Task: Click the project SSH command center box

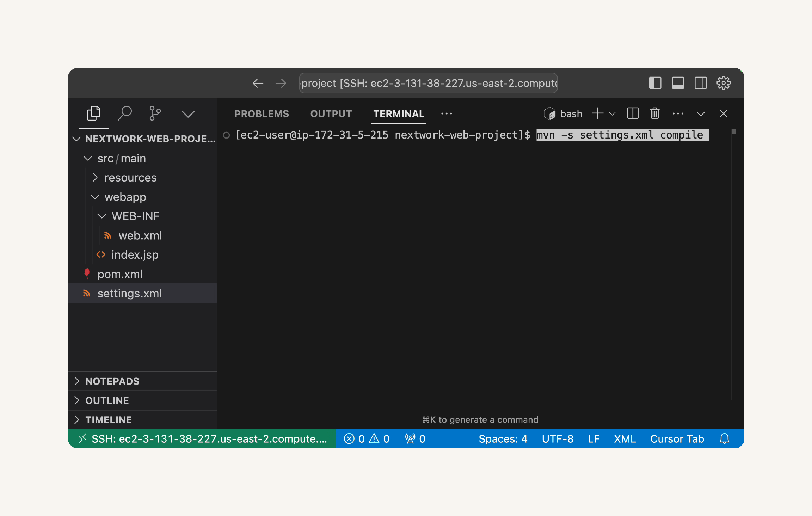Action: (428, 83)
